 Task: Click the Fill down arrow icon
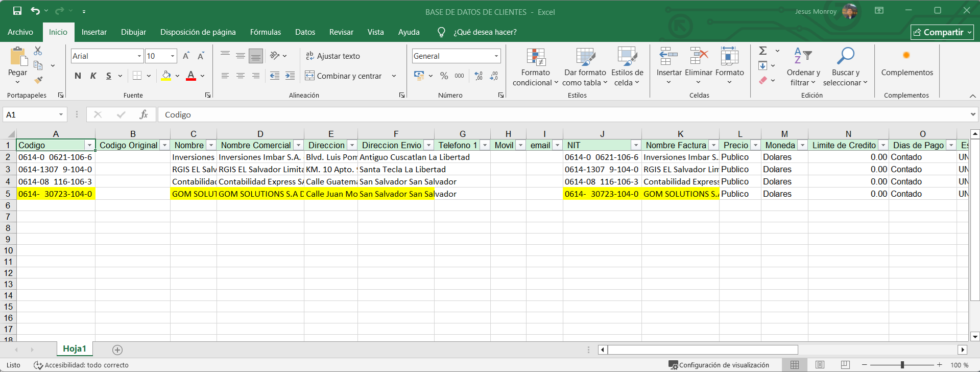[x=762, y=65]
